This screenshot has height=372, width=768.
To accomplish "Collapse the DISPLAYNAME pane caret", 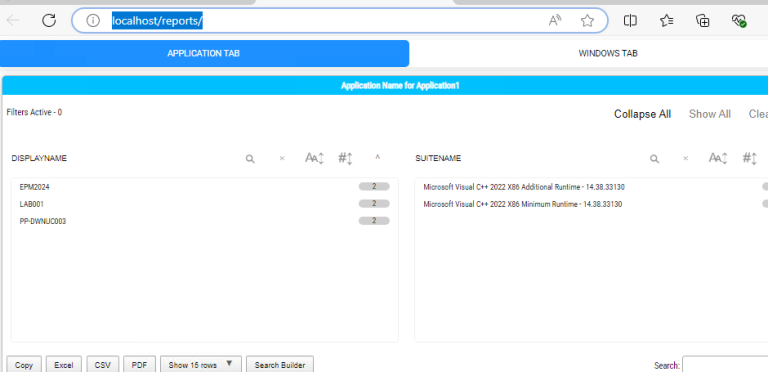I will [378, 158].
